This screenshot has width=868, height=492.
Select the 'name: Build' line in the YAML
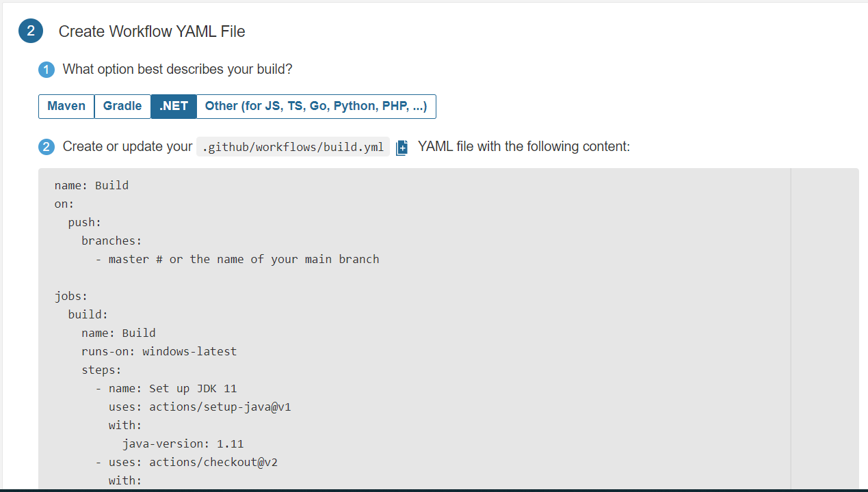click(x=90, y=185)
